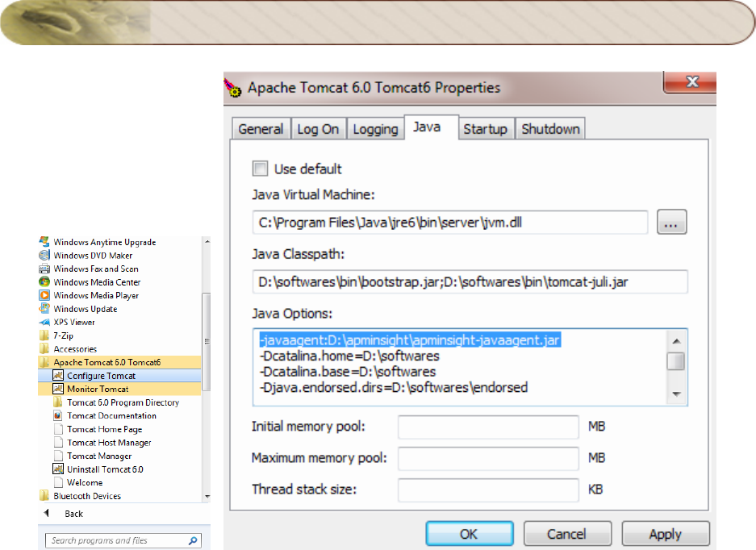The width and height of the screenshot is (756, 550).
Task: Switch to the Log On tab
Action: click(x=318, y=129)
